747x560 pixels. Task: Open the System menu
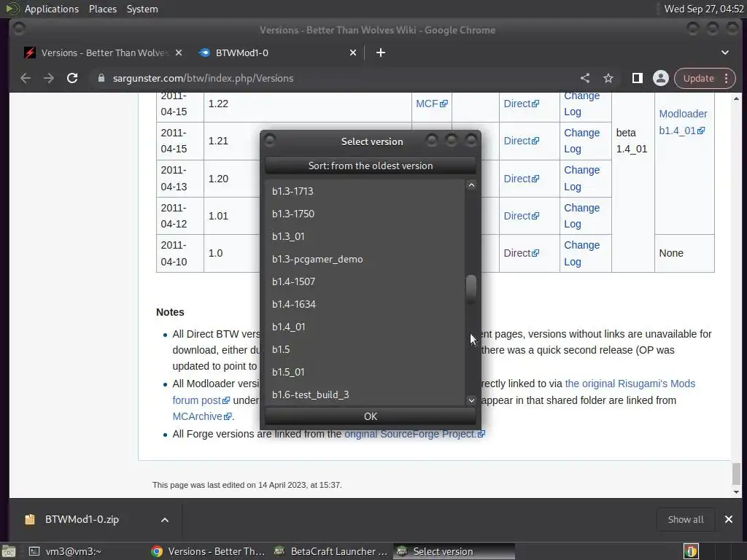click(x=142, y=9)
